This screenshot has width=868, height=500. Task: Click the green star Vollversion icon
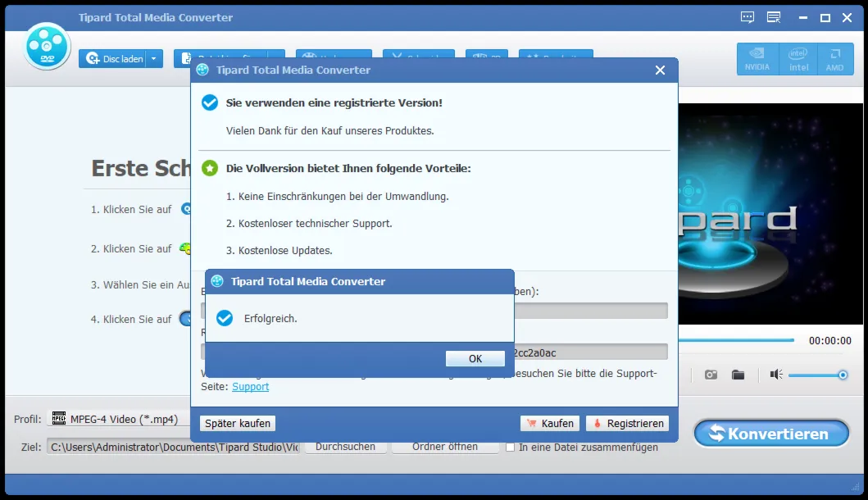210,168
